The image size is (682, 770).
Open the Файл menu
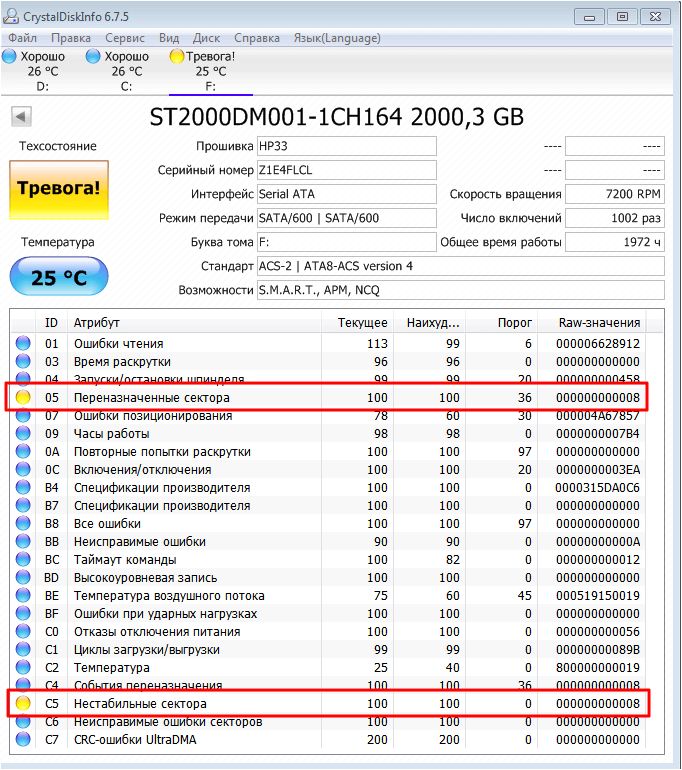(23, 38)
